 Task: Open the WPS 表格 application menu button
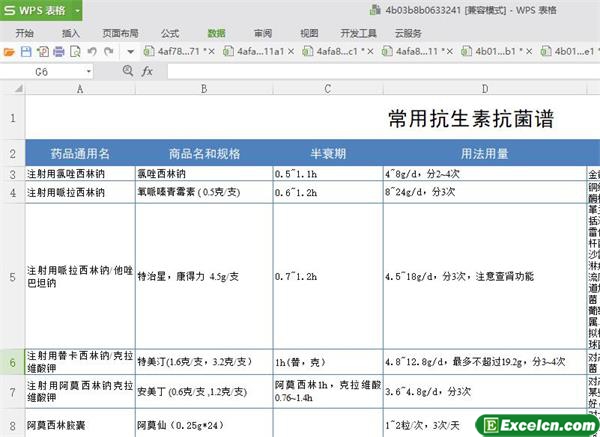[x=41, y=10]
